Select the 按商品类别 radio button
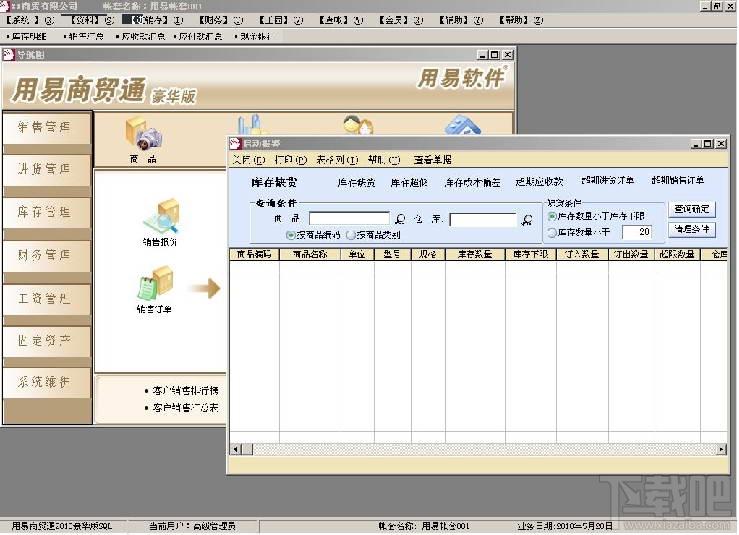Image resolution: width=739 pixels, height=535 pixels. tap(350, 235)
